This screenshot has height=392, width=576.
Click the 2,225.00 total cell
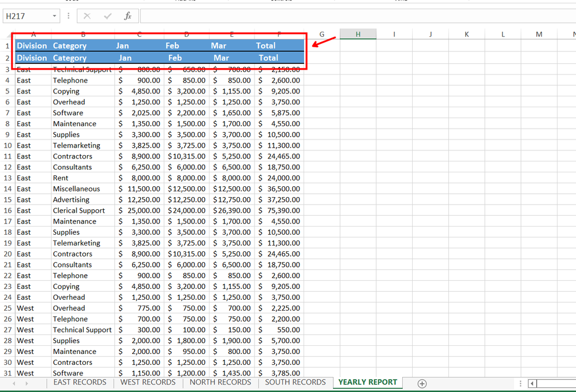(279, 308)
